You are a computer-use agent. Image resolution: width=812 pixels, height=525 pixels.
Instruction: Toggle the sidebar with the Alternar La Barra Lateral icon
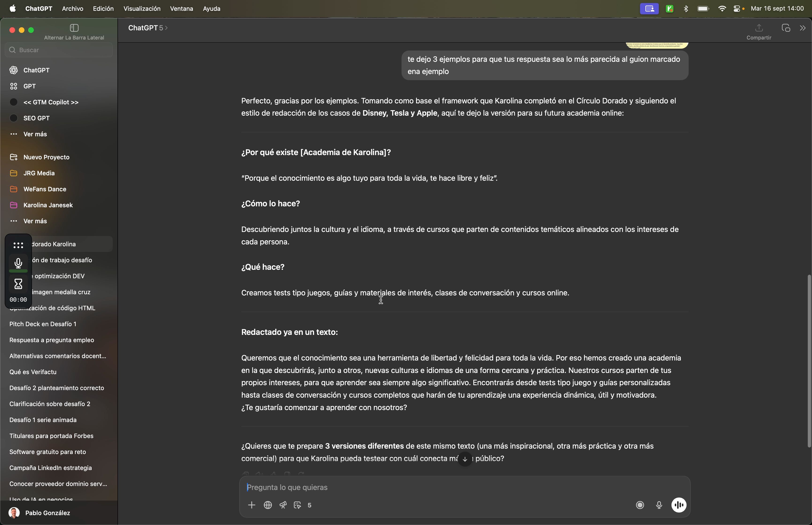coord(74,28)
